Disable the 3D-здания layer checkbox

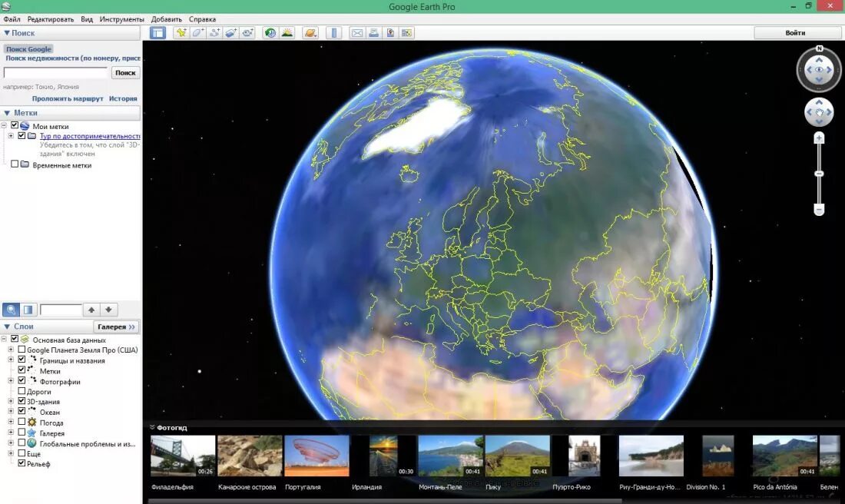point(22,401)
